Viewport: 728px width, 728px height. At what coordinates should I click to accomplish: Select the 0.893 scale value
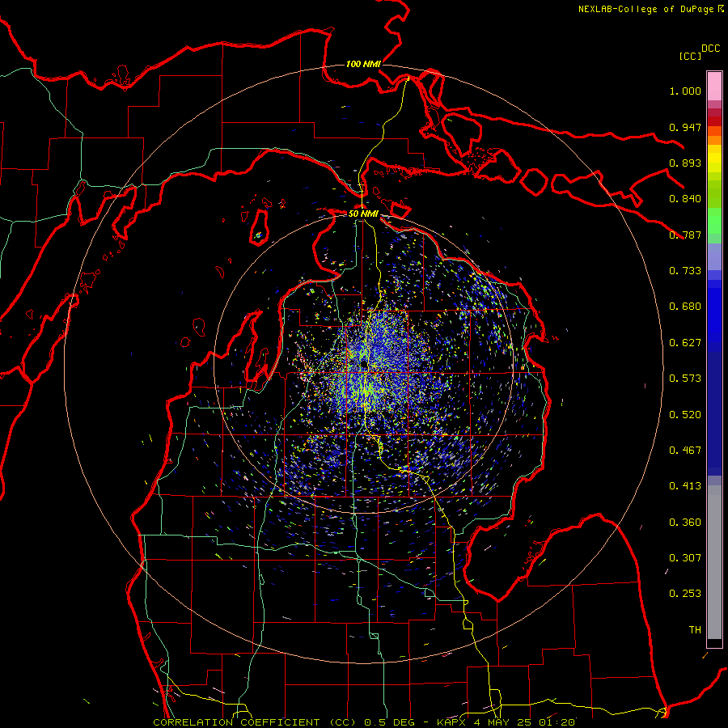(685, 163)
